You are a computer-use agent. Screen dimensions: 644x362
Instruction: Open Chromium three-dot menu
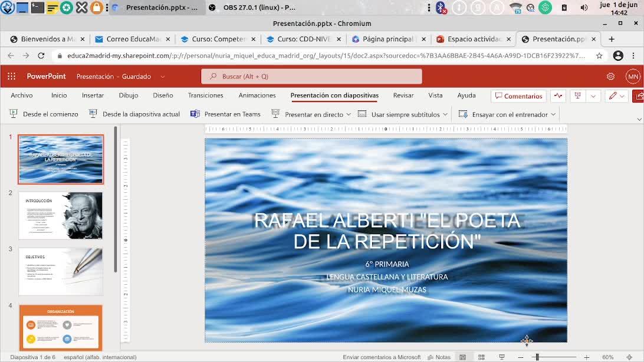coord(633,56)
